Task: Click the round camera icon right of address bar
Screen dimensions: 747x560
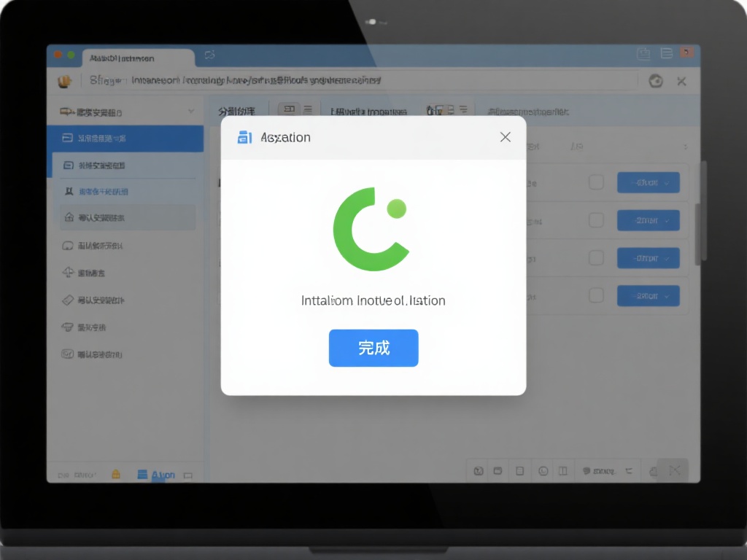Action: pyautogui.click(x=655, y=81)
